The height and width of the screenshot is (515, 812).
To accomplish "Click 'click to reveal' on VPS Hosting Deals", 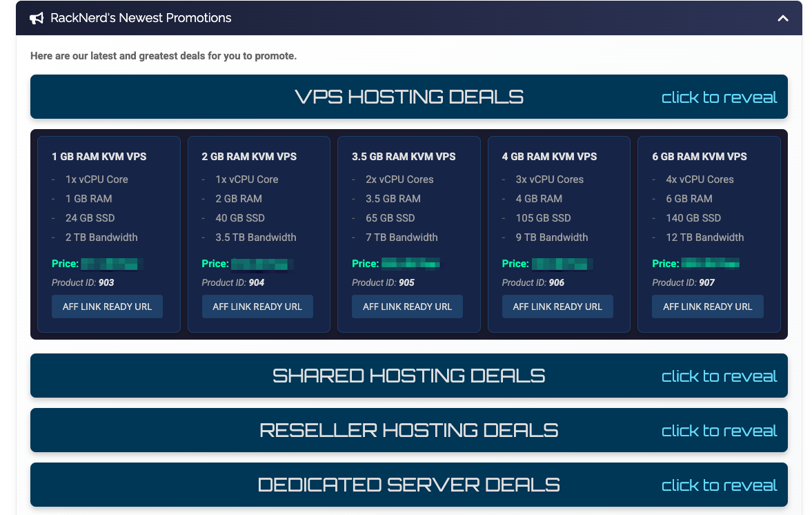I will click(x=719, y=97).
